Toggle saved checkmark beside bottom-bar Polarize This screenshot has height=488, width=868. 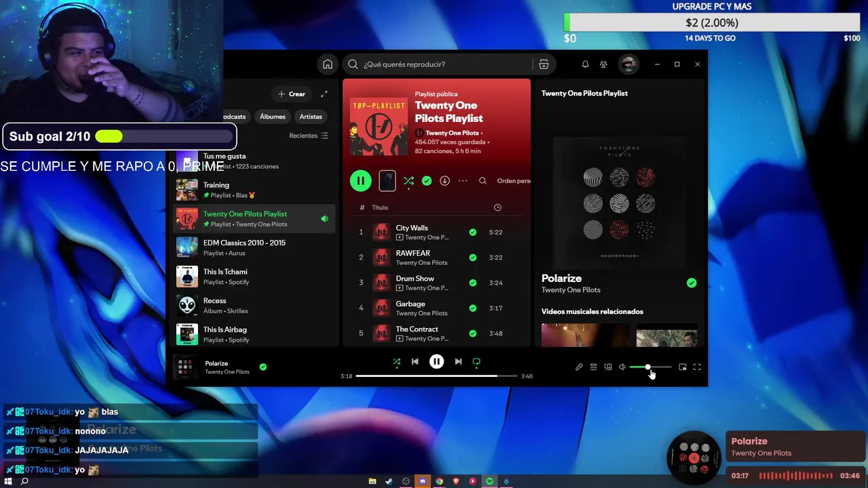263,367
